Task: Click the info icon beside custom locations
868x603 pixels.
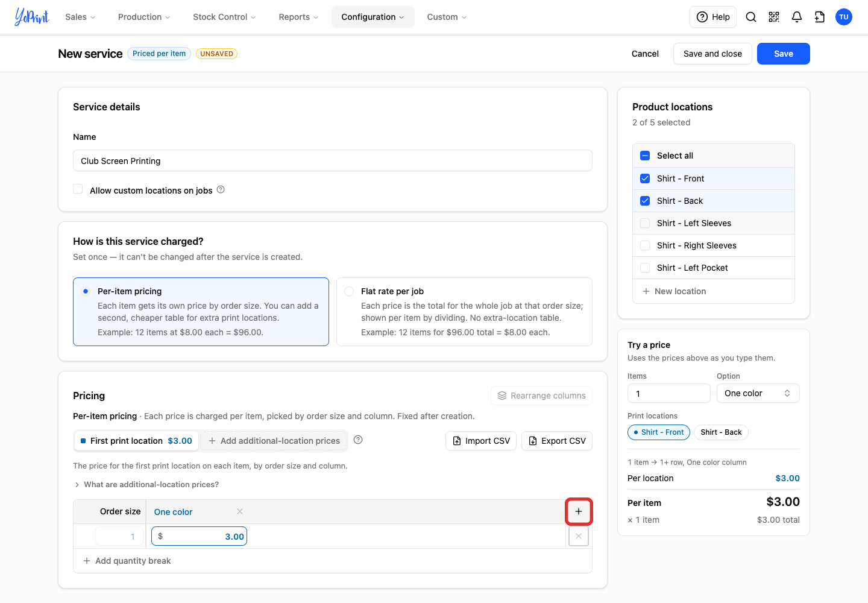Action: [221, 189]
